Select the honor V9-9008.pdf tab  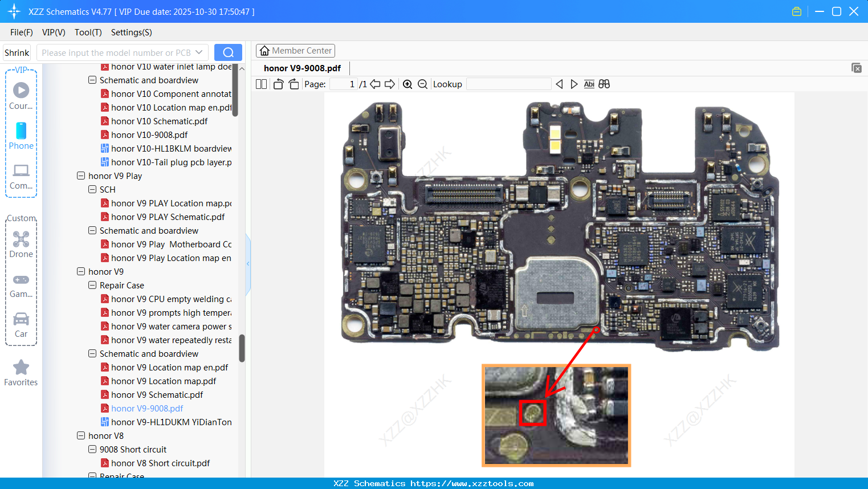tap(302, 68)
